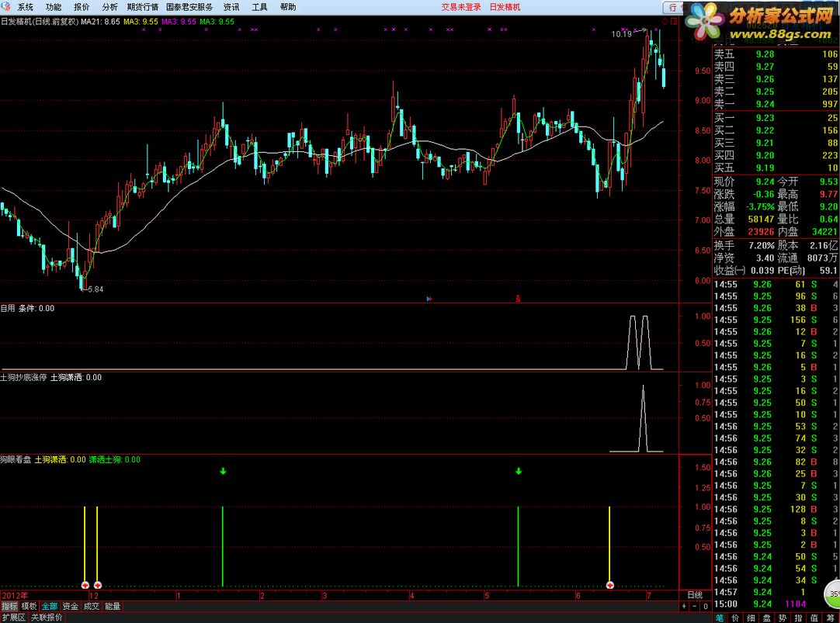Click the 交易未登录 trading login link
The width and height of the screenshot is (840, 623).
tap(461, 7)
